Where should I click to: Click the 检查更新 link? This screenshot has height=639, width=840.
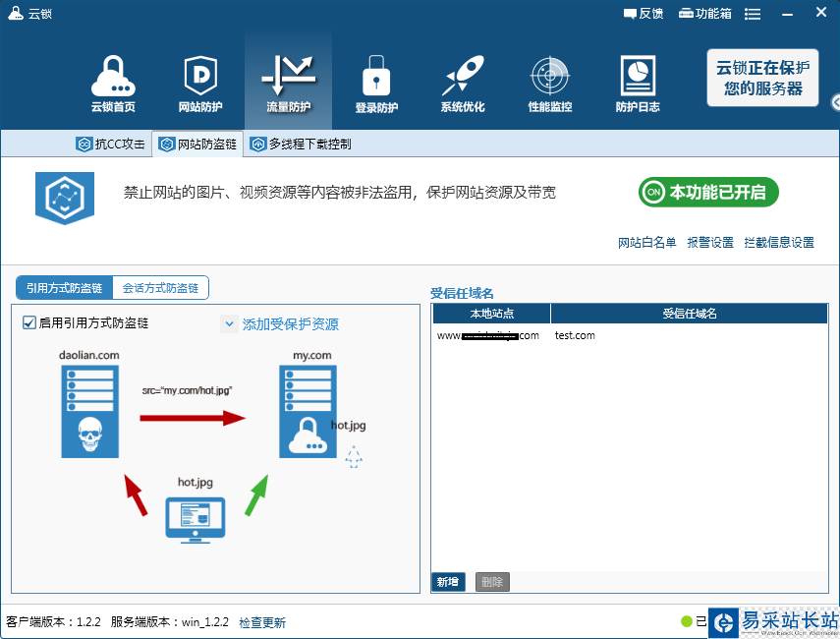262,622
